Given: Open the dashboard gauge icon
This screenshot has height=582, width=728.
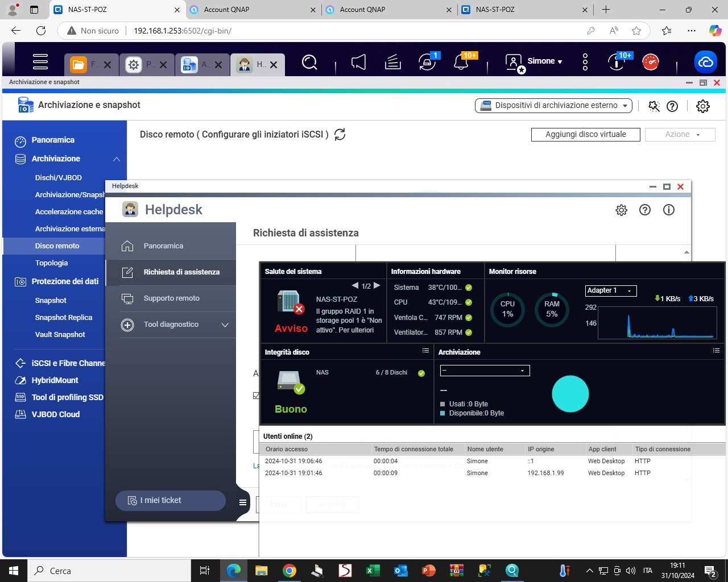Looking at the screenshot, I should (650, 62).
